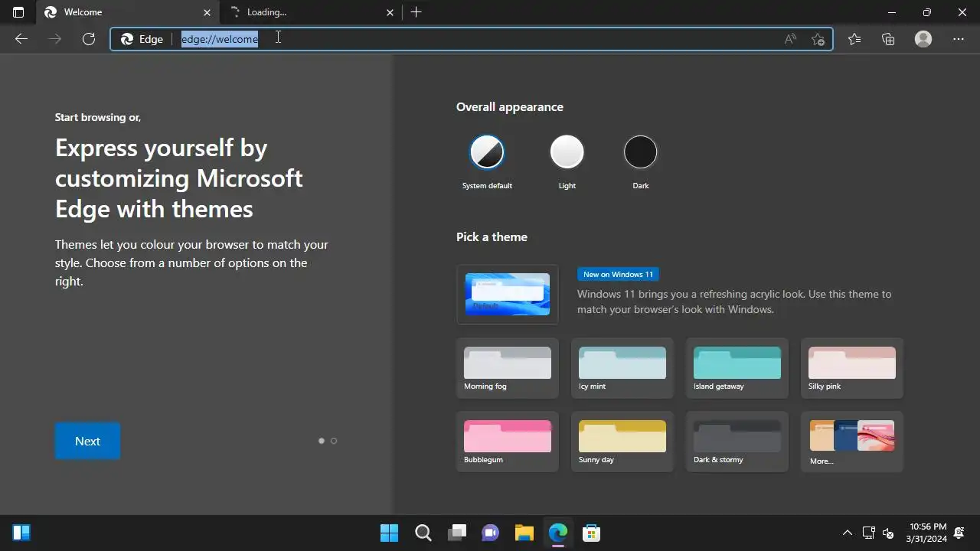Open the user profile menu

click(923, 39)
